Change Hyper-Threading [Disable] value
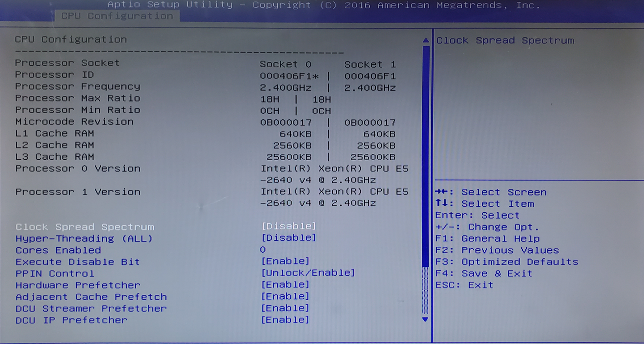This screenshot has width=644, height=344. click(x=289, y=238)
